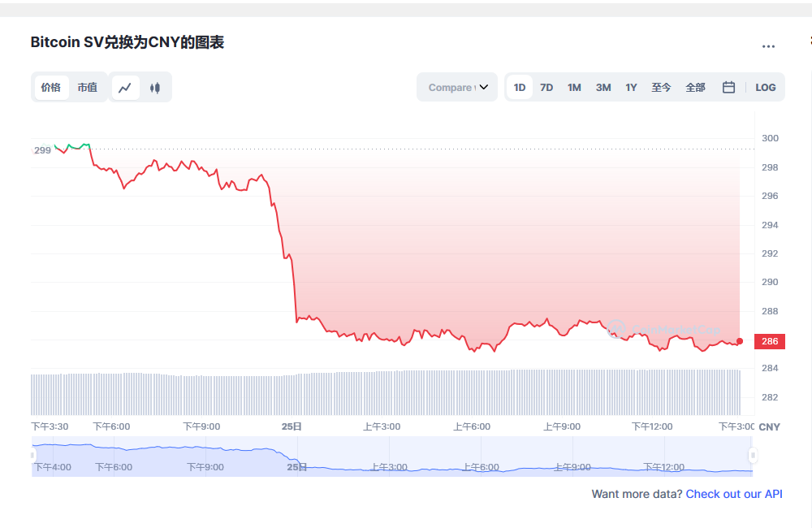Viewport: 812px width, 528px height.
Task: Click the 299 opening price label
Action: click(x=42, y=150)
